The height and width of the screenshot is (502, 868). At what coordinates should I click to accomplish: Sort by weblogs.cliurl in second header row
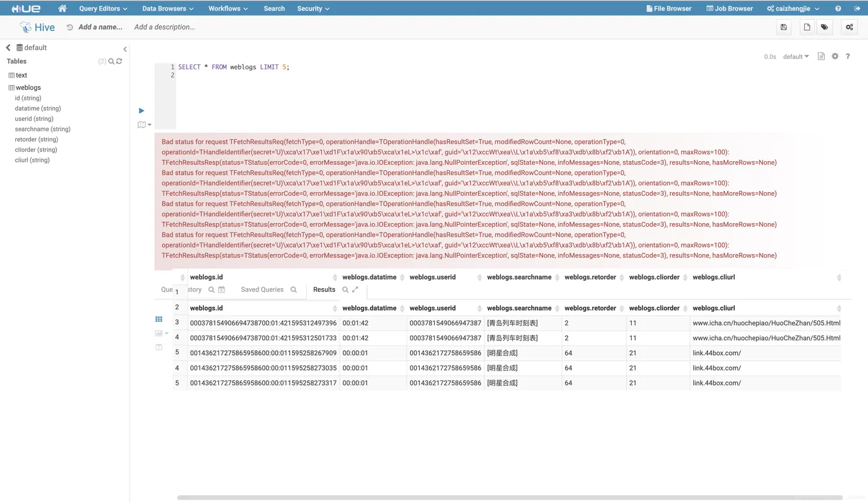tap(766, 308)
